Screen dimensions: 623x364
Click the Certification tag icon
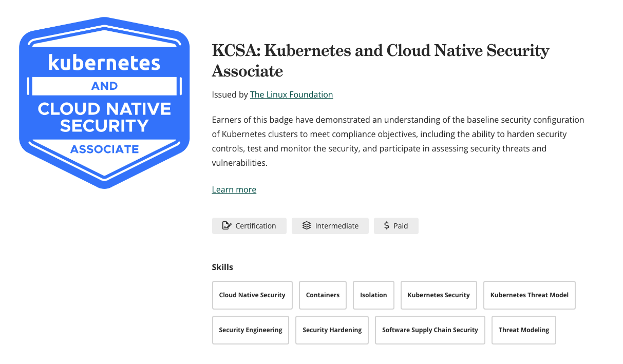coord(226,226)
